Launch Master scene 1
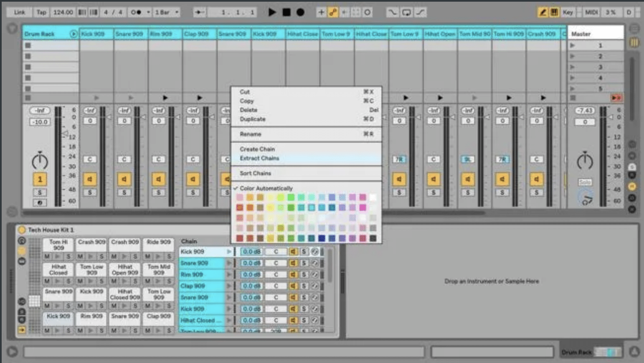 click(x=573, y=45)
